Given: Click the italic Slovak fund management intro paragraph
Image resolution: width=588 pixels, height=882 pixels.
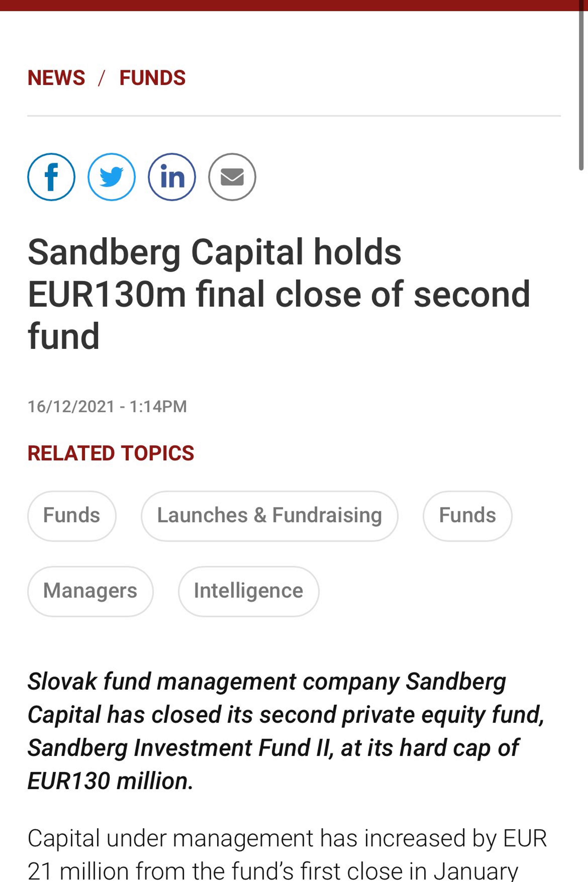Looking at the screenshot, I should coord(286,731).
